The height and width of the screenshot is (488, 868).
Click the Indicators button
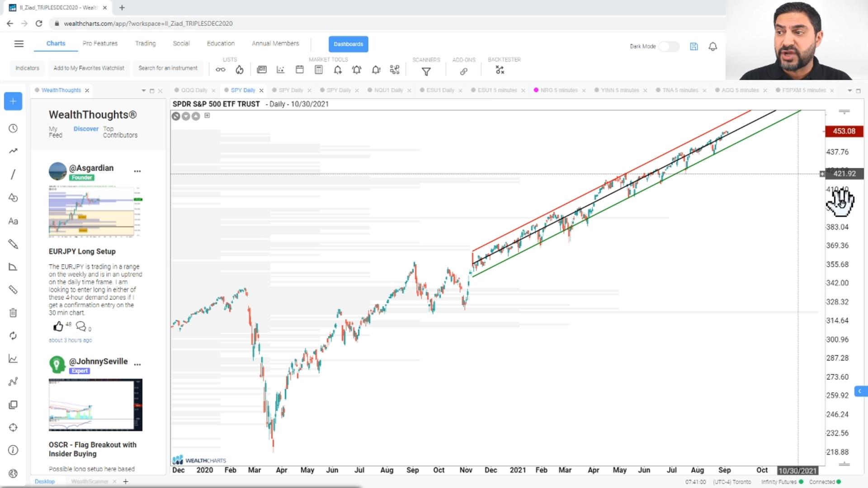27,68
